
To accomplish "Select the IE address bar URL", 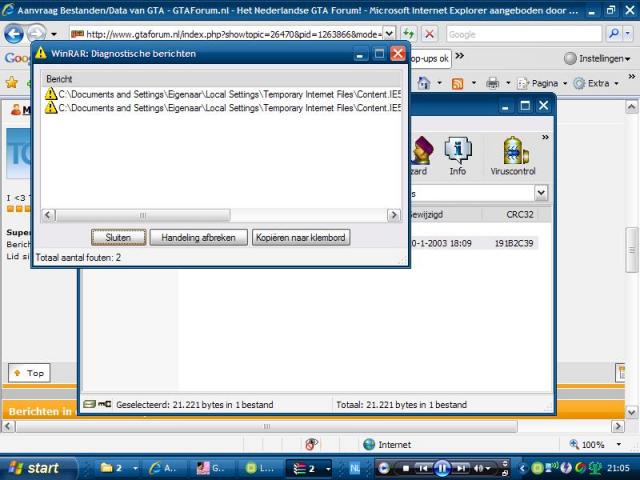I will tap(234, 34).
